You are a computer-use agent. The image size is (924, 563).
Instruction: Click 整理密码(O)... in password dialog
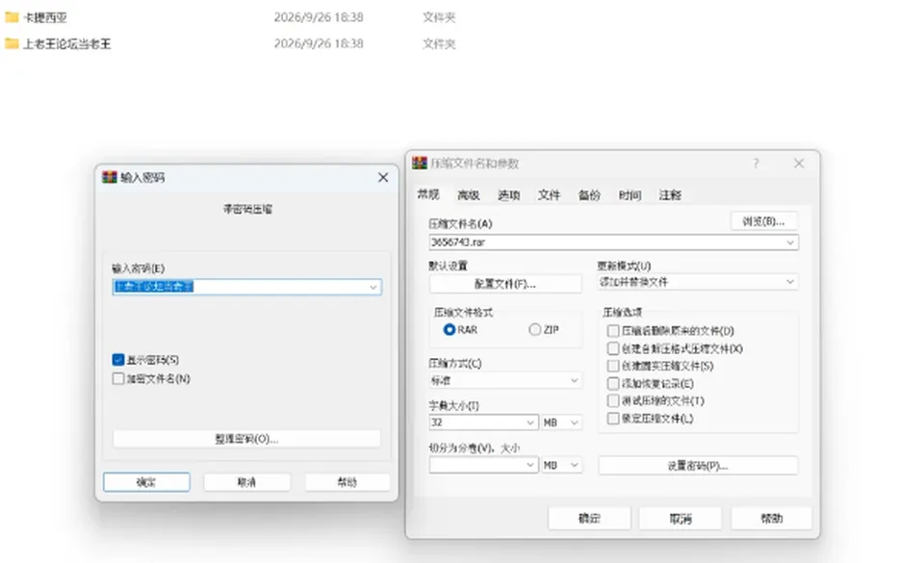click(x=246, y=439)
